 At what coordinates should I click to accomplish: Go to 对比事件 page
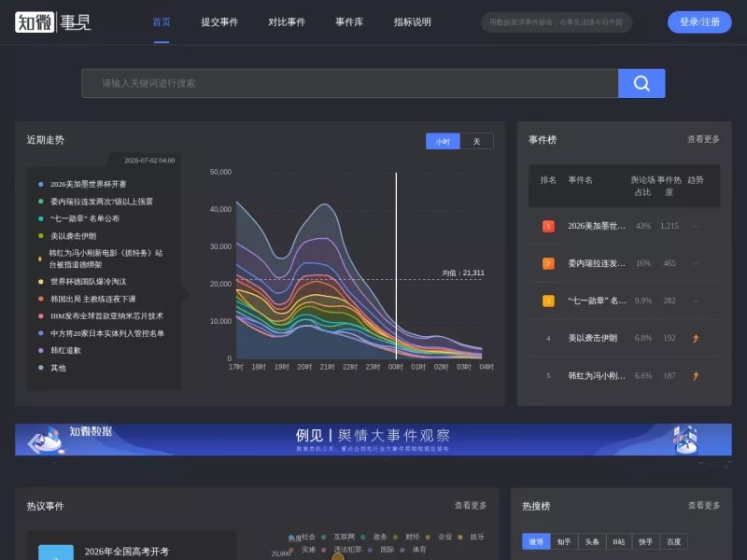pos(287,21)
